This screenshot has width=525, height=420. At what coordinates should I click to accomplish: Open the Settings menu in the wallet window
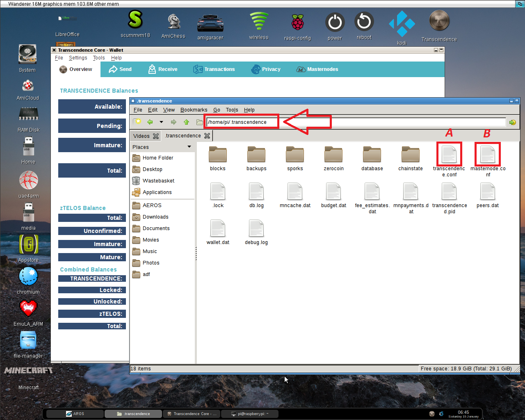[x=78, y=58]
